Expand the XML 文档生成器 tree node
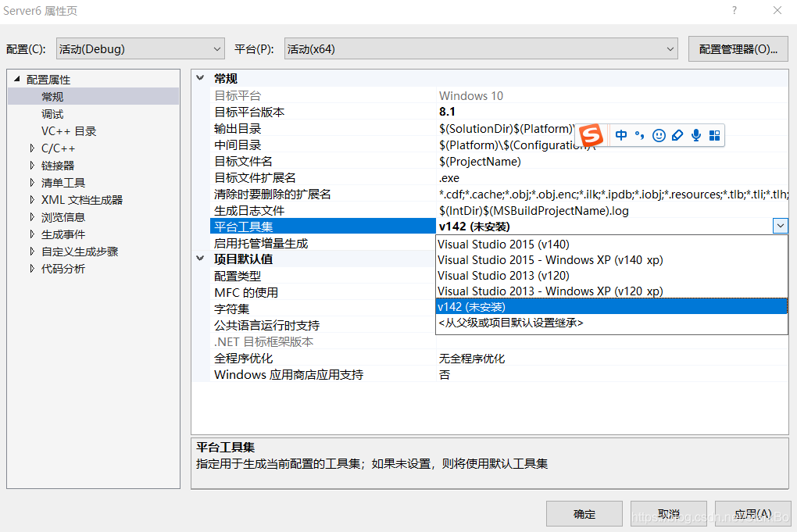This screenshot has width=797, height=532. pyautogui.click(x=32, y=200)
